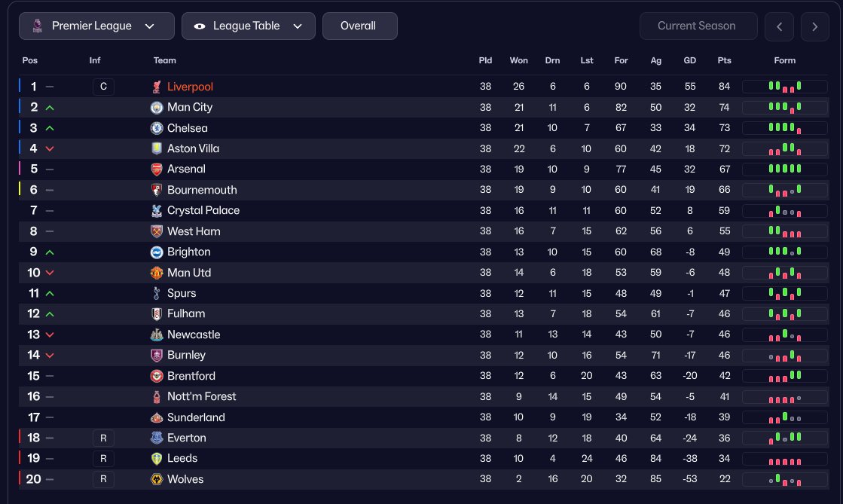Click the Brighton club crest icon
This screenshot has height=504, width=843.
pos(157,252)
